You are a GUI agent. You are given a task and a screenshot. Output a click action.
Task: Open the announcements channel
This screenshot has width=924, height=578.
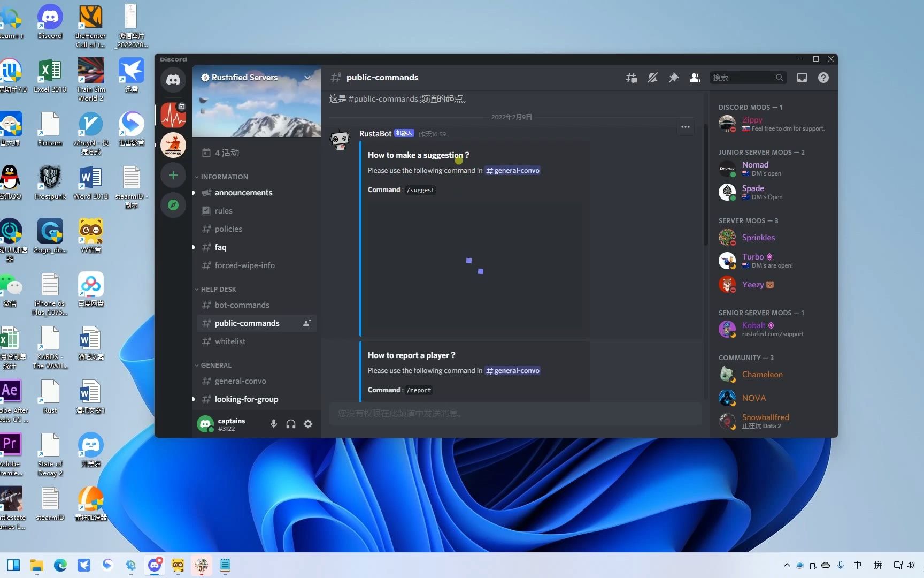tap(257, 193)
